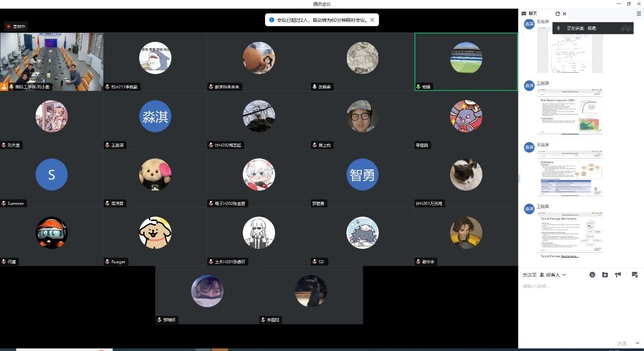Open chat settings icon beside megaphone
The width and height of the screenshot is (644, 351).
(x=634, y=274)
